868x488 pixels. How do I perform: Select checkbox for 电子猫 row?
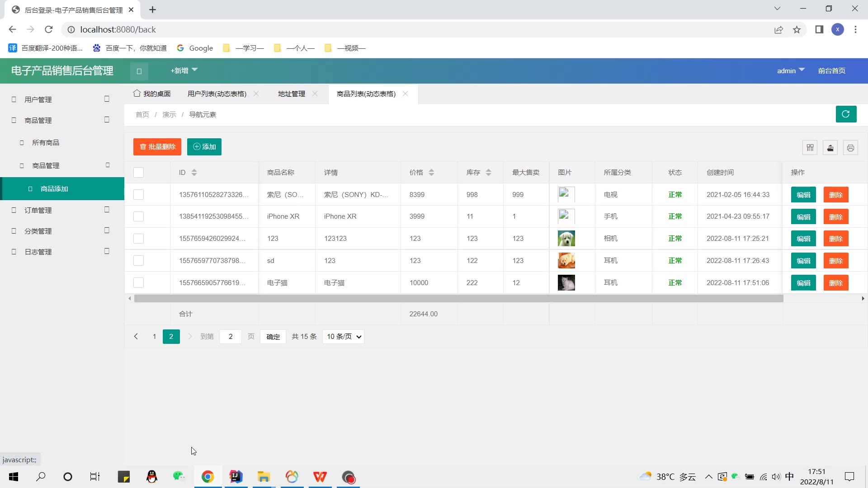click(x=138, y=283)
